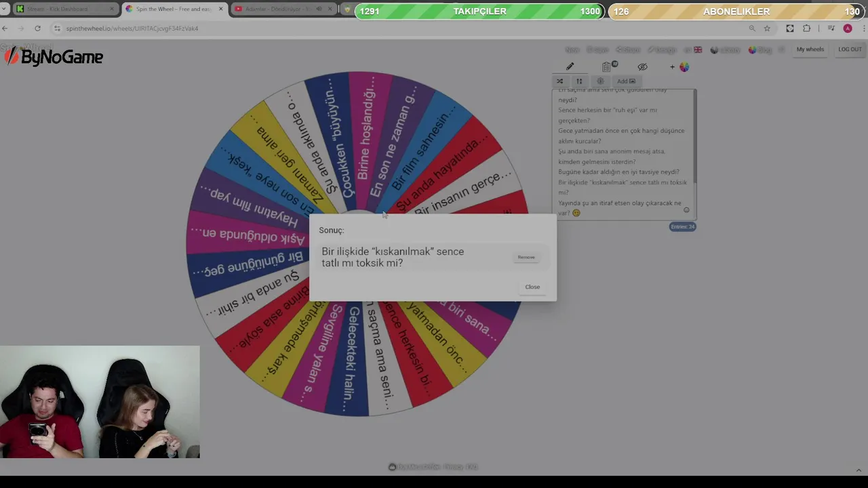Shuffle the wheel entries
868x488 pixels.
tap(560, 81)
